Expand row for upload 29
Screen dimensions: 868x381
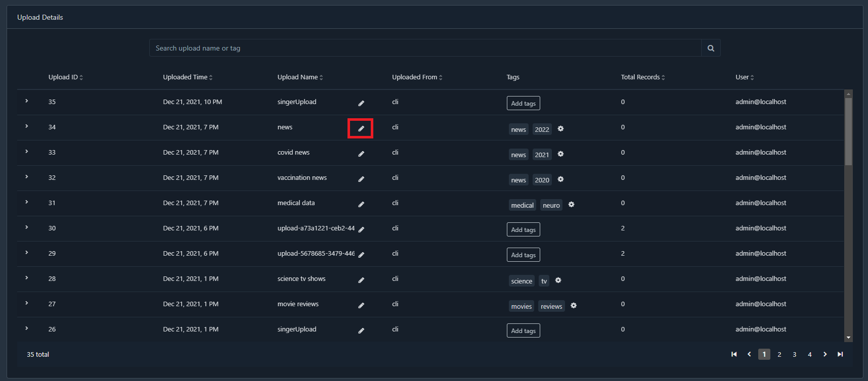click(x=27, y=253)
